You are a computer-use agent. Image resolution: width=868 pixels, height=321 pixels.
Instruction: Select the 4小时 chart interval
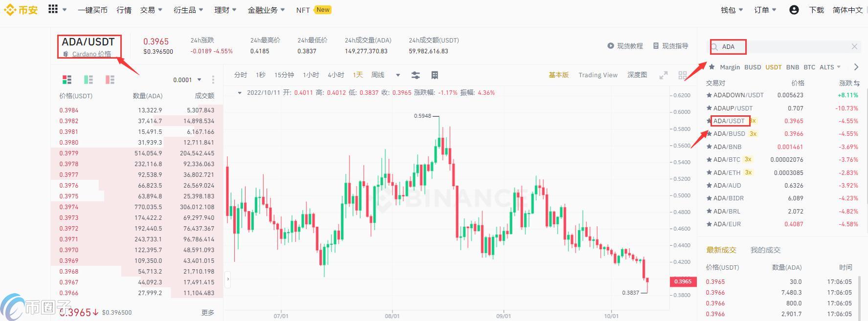coord(336,75)
